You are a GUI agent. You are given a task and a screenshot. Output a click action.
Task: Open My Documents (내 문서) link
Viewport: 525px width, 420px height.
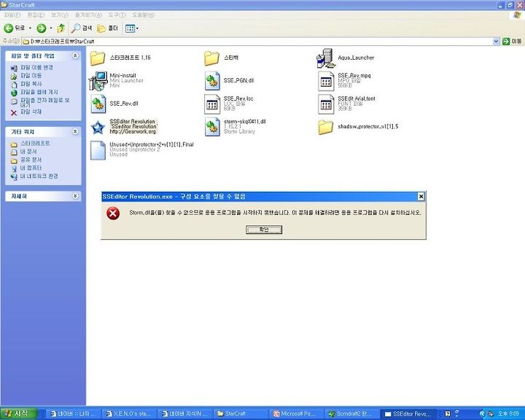click(x=28, y=152)
